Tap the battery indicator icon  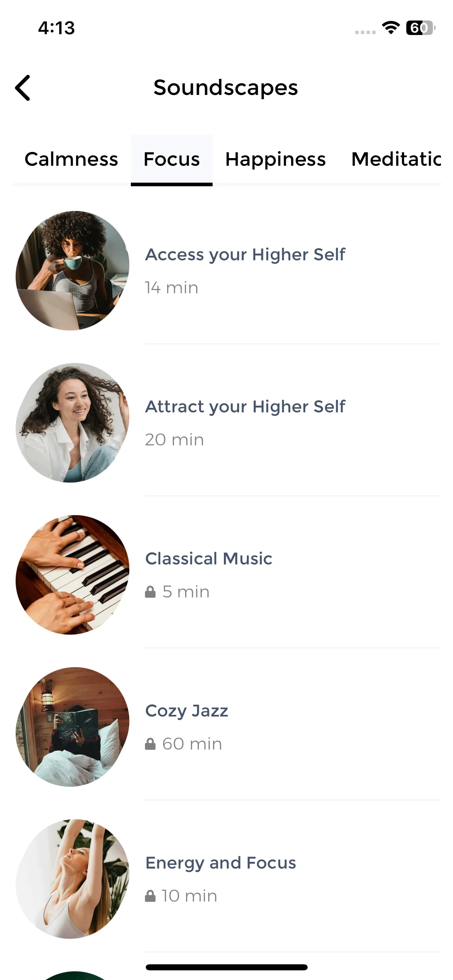(x=420, y=28)
